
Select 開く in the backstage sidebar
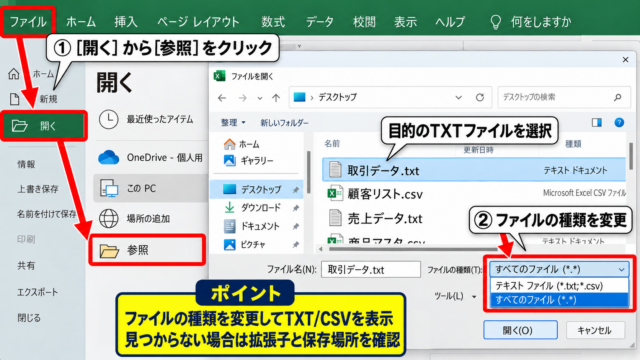tap(44, 126)
